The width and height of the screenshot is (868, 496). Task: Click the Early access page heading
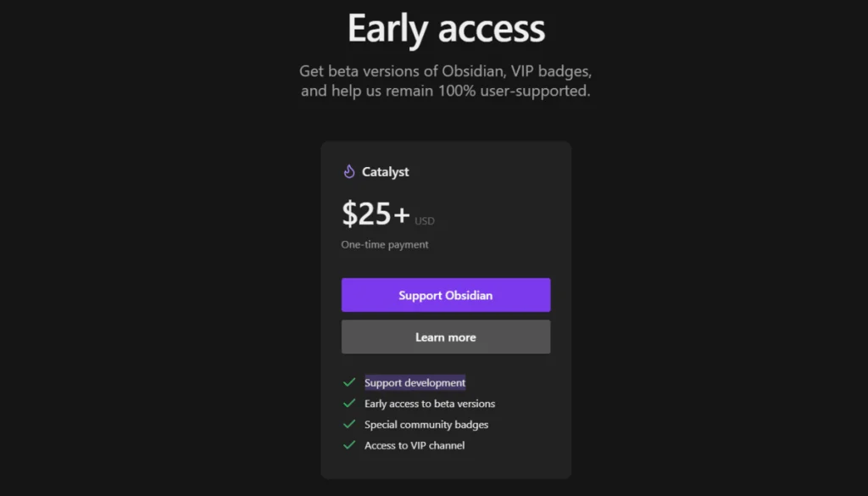445,28
